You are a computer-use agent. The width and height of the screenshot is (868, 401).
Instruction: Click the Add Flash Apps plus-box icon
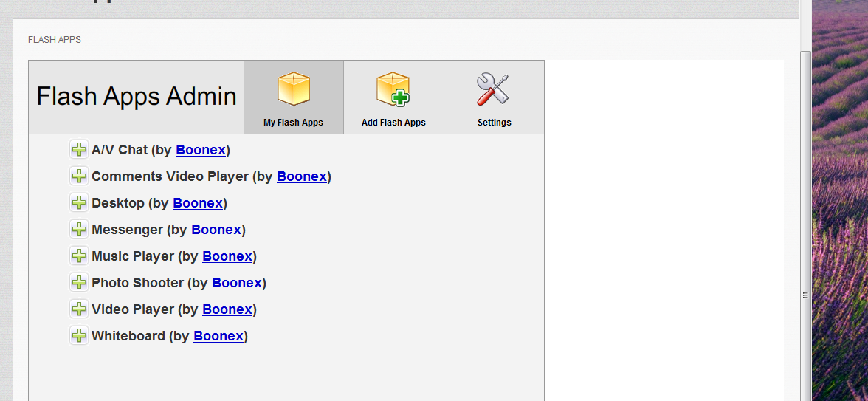(393, 89)
